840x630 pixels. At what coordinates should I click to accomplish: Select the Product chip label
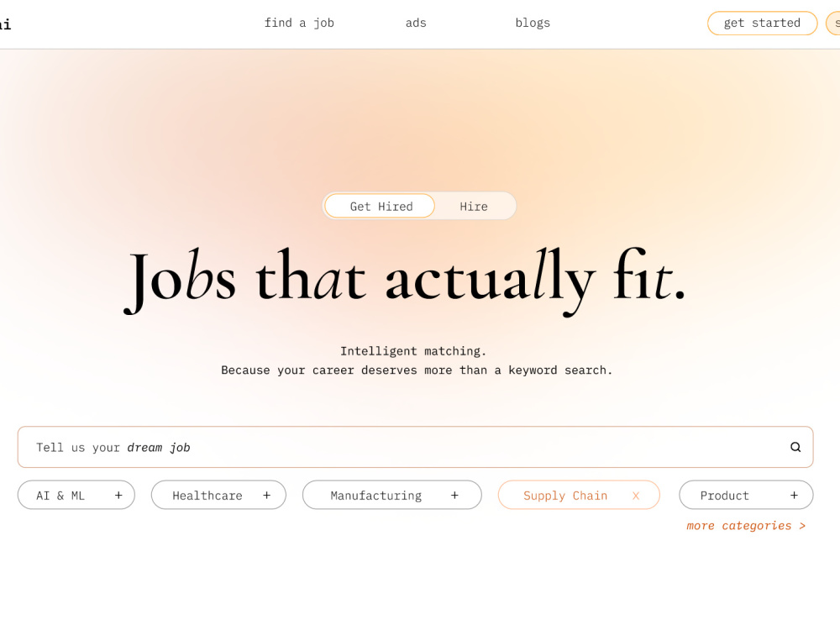[724, 496]
